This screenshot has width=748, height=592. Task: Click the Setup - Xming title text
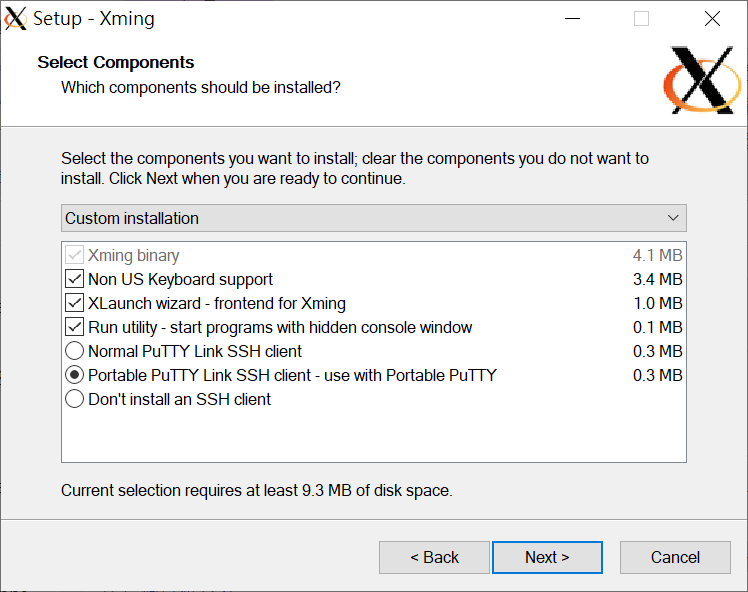tap(94, 19)
